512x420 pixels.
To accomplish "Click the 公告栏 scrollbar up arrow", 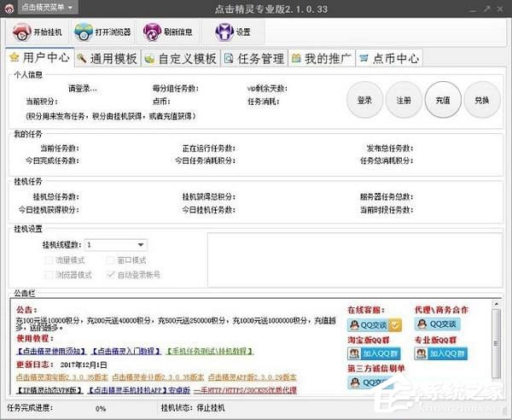I will point(497,304).
